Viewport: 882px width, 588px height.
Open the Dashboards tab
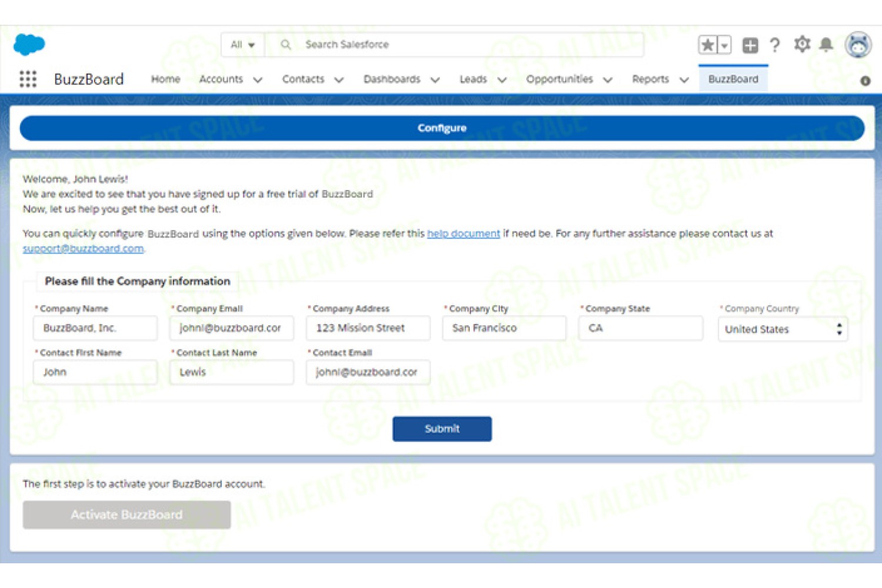coord(392,79)
